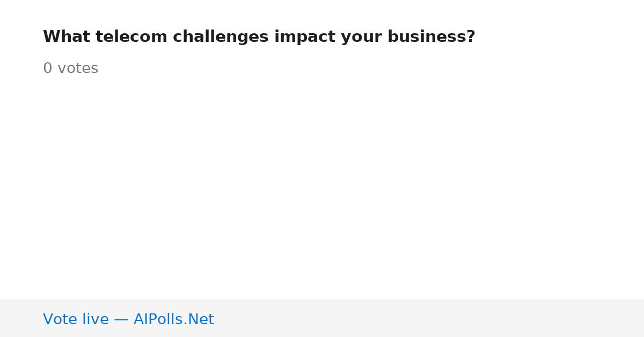Click the words 'Vote live' in footer

coord(76,319)
